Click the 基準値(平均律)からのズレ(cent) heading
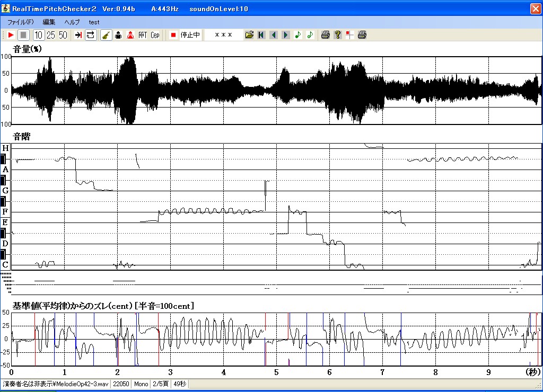 pos(73,306)
